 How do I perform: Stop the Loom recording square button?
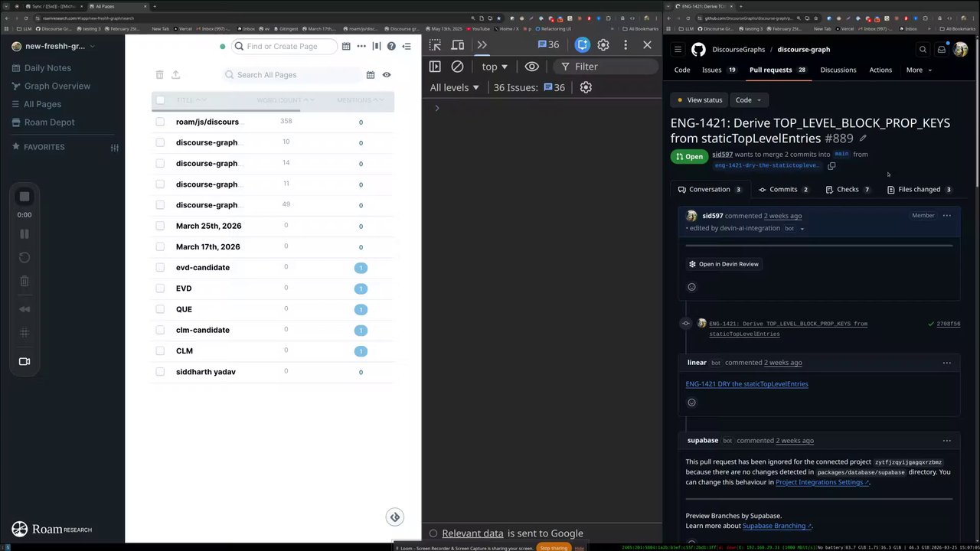[24, 197]
